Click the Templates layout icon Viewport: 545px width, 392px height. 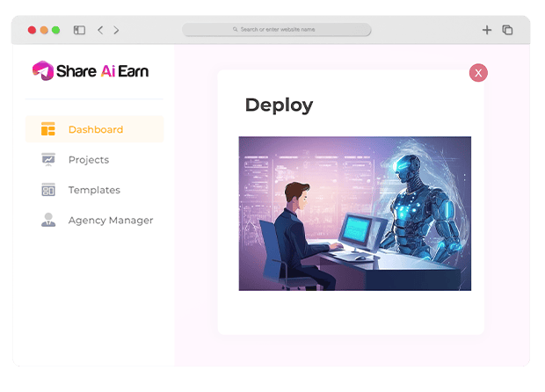[x=48, y=190]
